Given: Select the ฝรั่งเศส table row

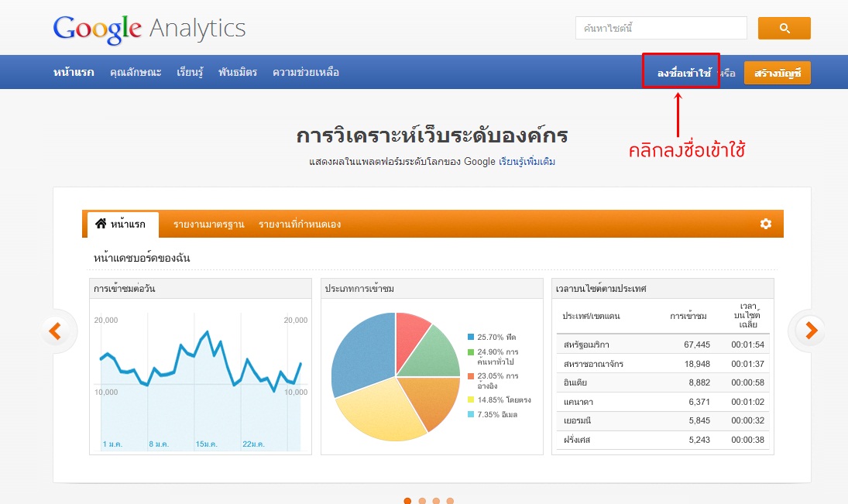Looking at the screenshot, I should pyautogui.click(x=663, y=440).
